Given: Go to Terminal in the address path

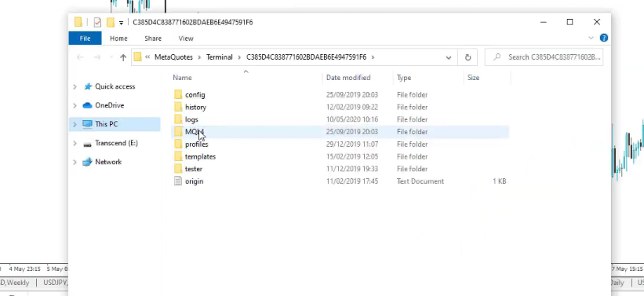Looking at the screenshot, I should coord(220,57).
